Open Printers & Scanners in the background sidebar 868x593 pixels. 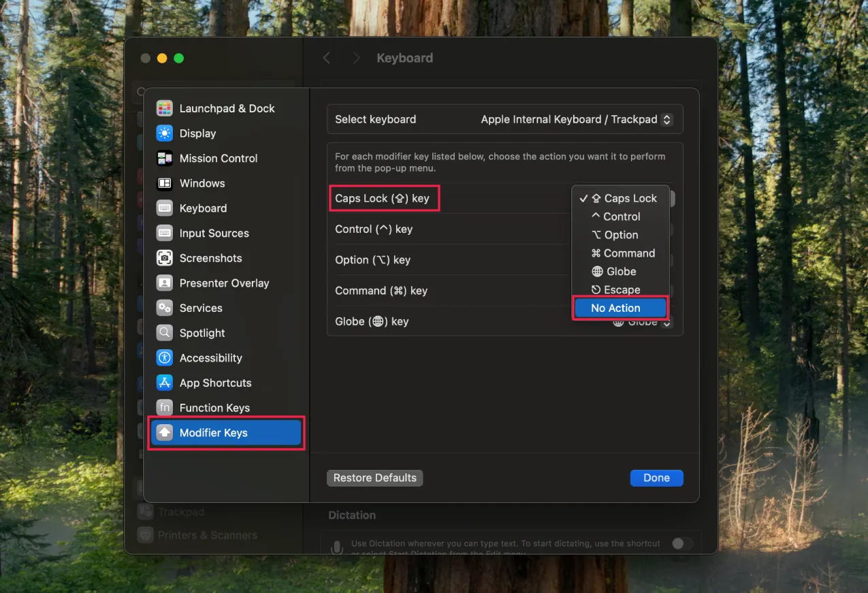tap(207, 535)
